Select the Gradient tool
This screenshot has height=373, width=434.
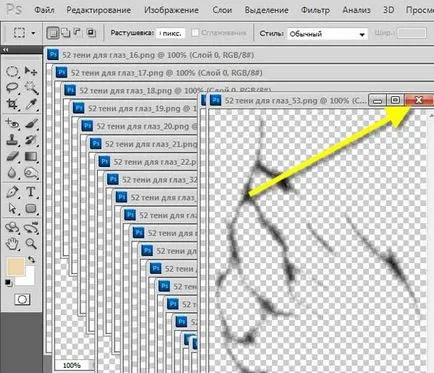tap(31, 156)
